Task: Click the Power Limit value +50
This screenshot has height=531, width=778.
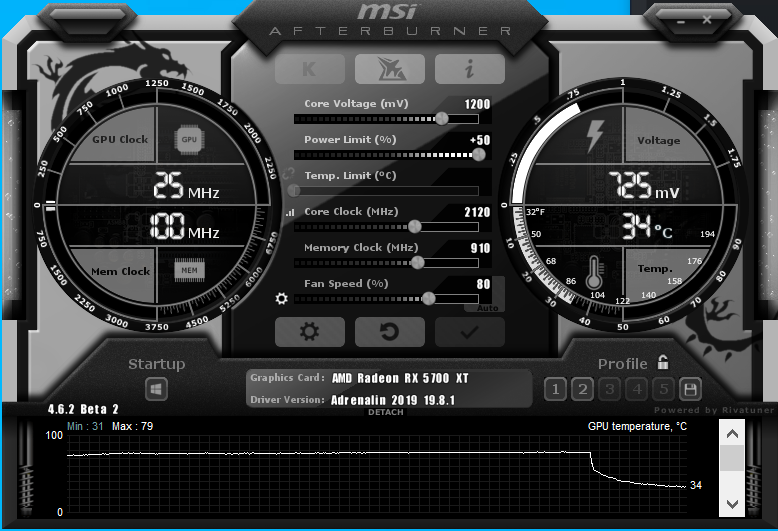Action: point(480,140)
